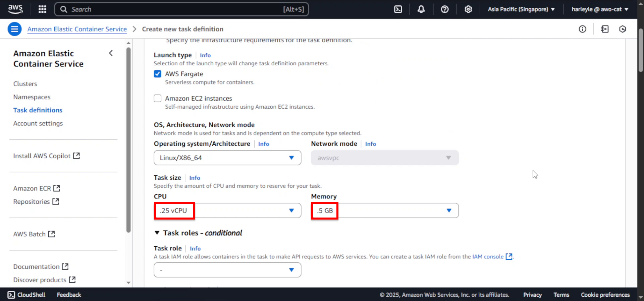
Task: Click the Info link beside Network mode
Action: [x=371, y=144]
